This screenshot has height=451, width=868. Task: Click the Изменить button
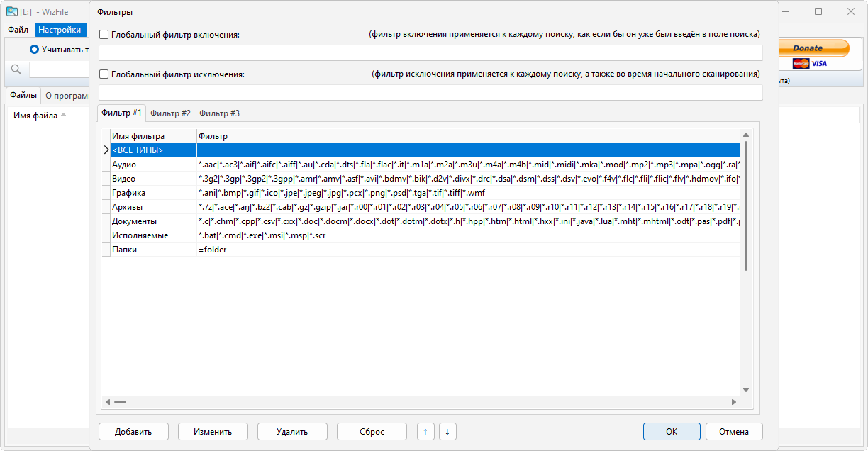(213, 431)
